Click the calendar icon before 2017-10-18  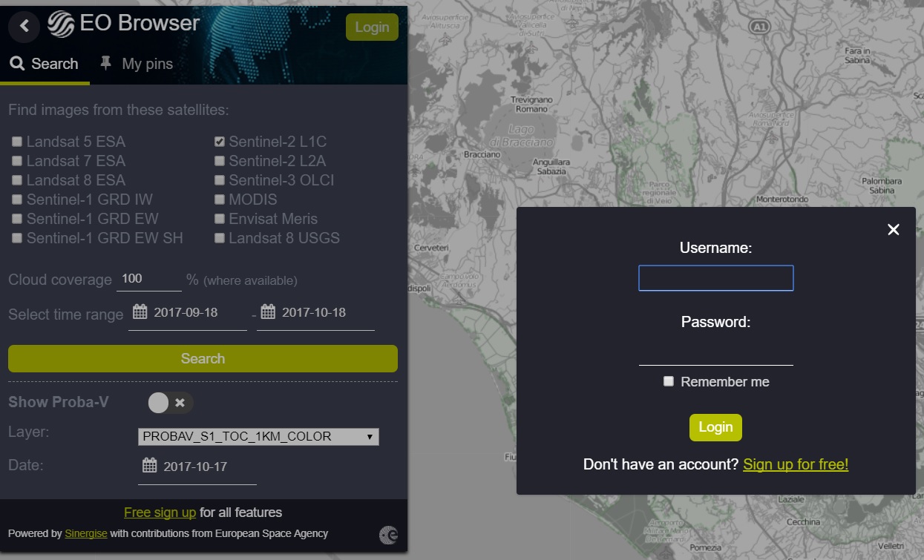(268, 312)
